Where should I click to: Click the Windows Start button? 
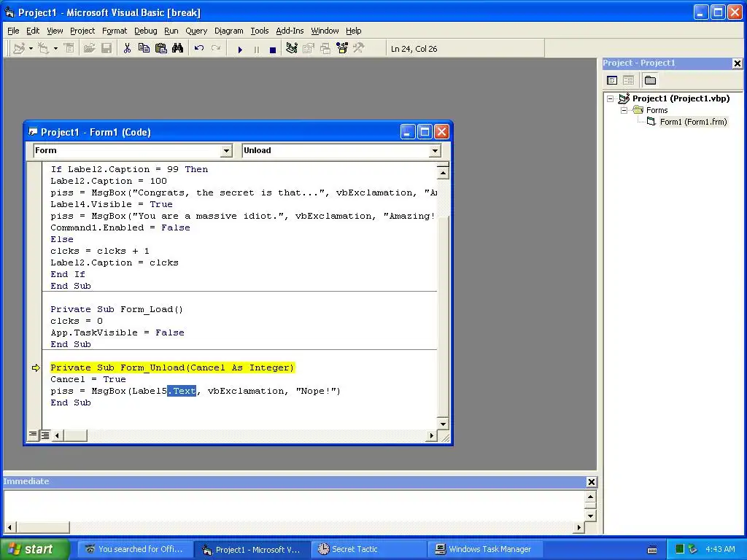(34, 550)
